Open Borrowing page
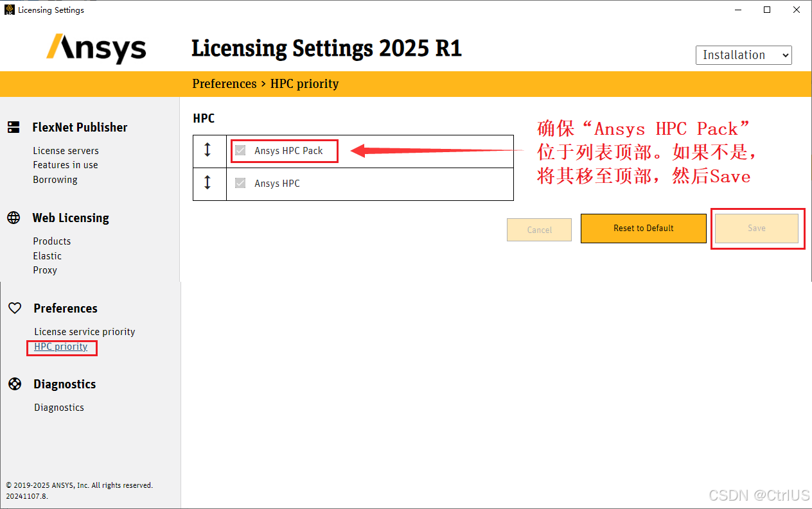This screenshot has width=812, height=509. click(55, 180)
